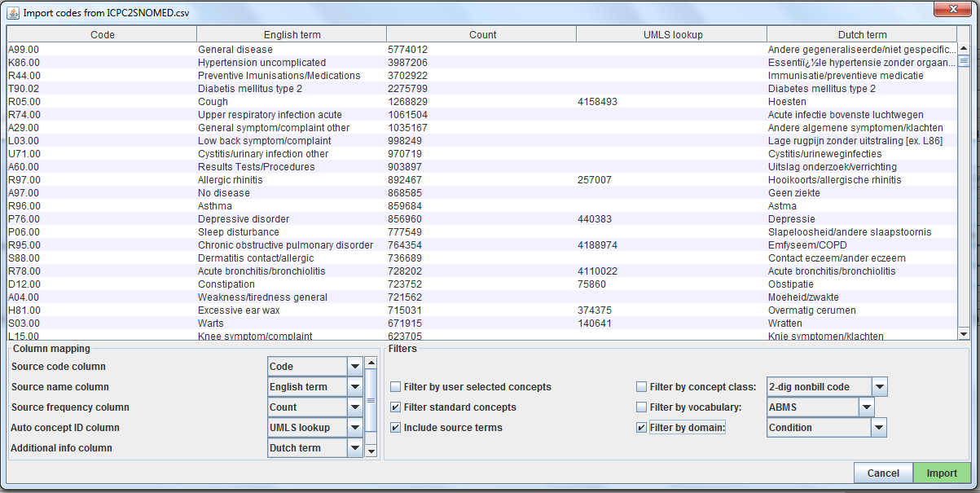
Task: Select the Asthma row in table
Action: click(x=215, y=206)
